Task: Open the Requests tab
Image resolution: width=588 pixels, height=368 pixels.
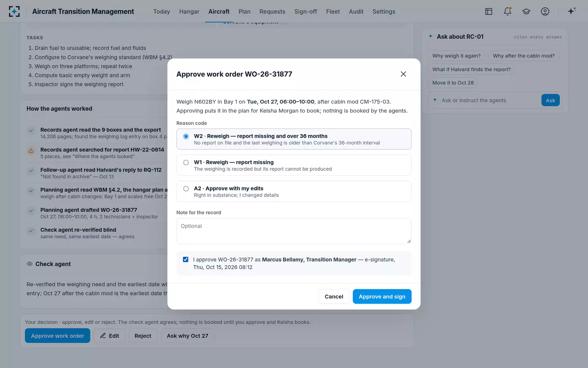Action: click(x=272, y=11)
